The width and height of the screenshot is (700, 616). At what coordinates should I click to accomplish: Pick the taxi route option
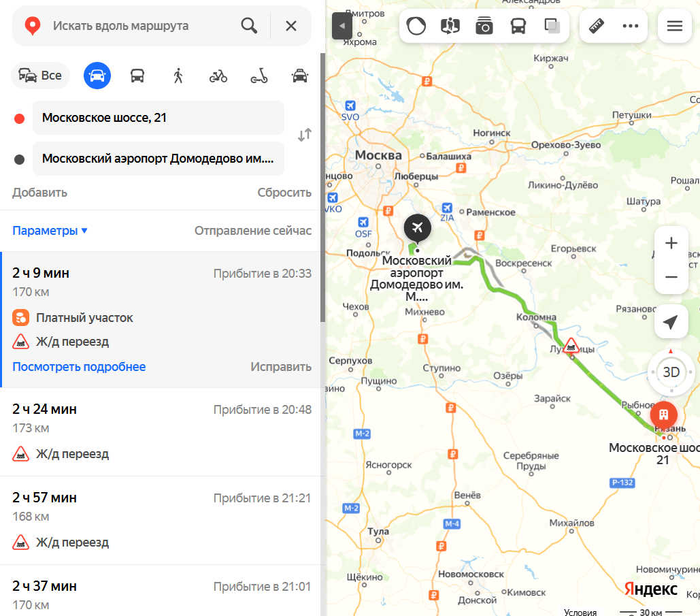300,76
